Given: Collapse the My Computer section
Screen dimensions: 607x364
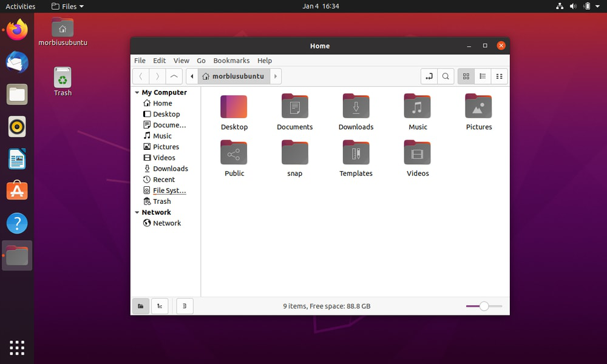Looking at the screenshot, I should (137, 92).
